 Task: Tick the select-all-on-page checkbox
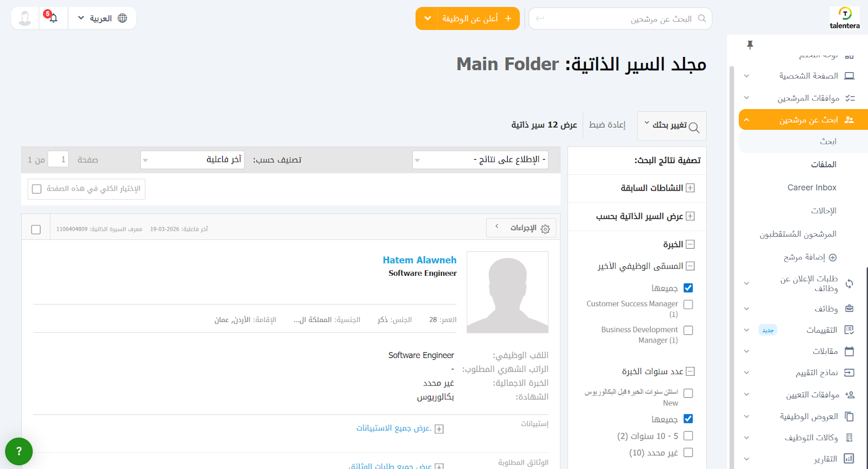37,189
